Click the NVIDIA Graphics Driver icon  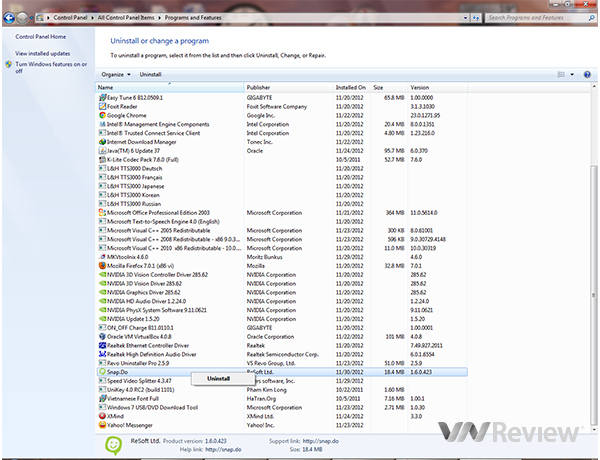pyautogui.click(x=102, y=292)
